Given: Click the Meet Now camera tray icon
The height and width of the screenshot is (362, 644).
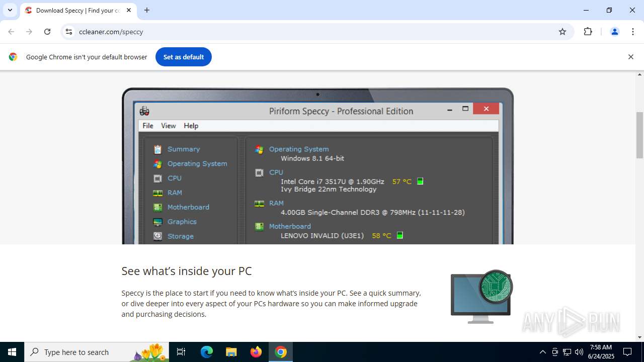Looking at the screenshot, I should click(555, 352).
